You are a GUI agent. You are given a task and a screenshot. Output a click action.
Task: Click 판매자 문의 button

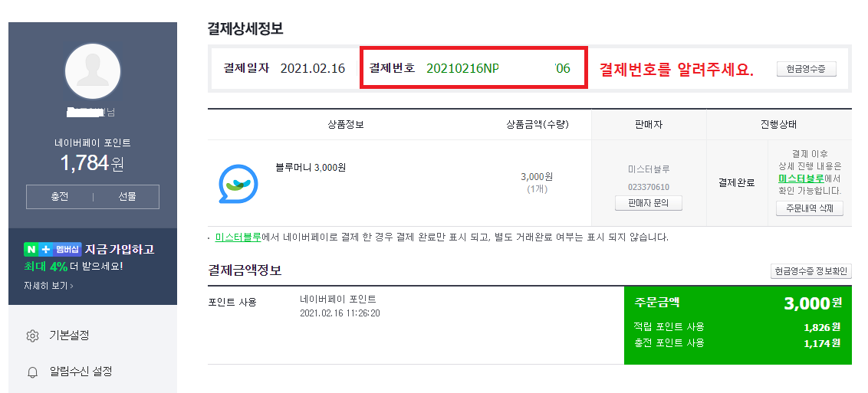pos(648,203)
